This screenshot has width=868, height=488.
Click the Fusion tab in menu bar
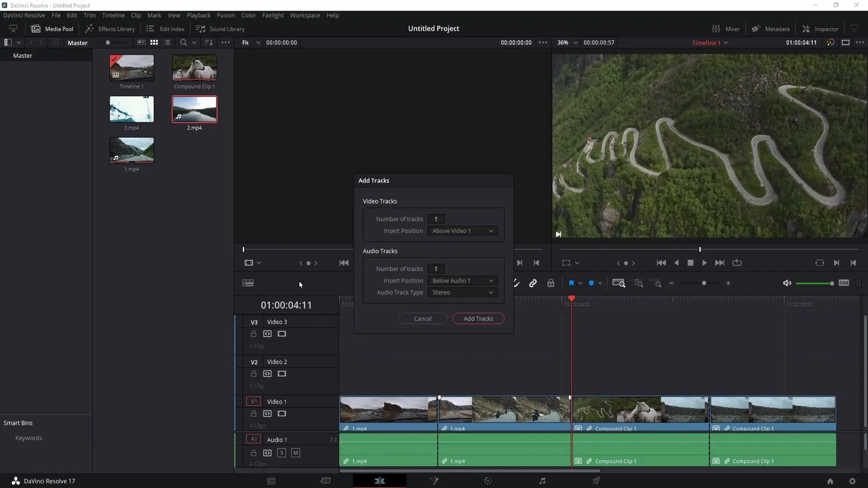(226, 15)
